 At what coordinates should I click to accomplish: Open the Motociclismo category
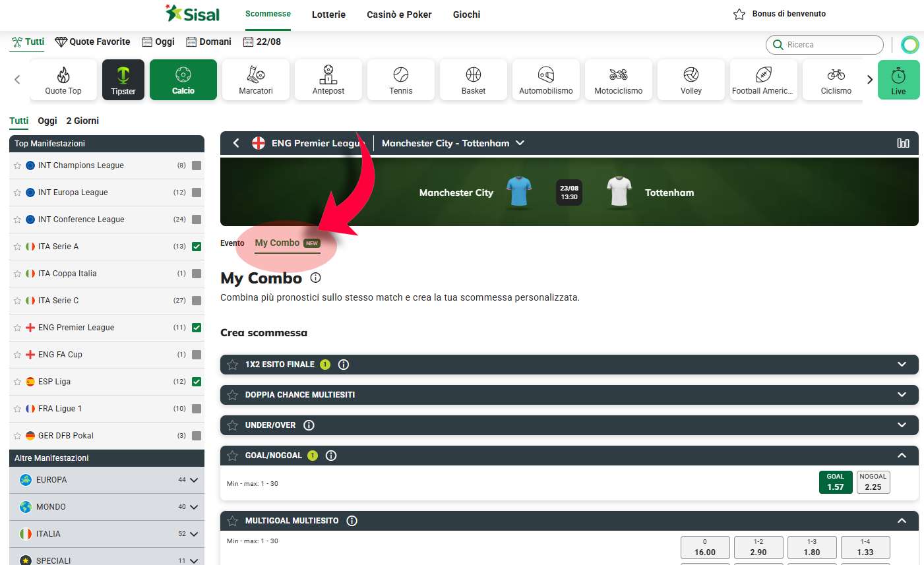[x=619, y=80]
